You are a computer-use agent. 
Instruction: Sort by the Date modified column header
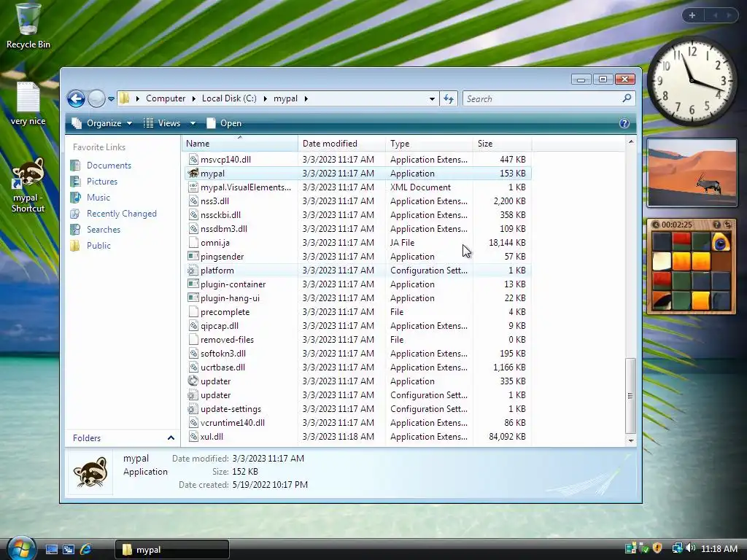coord(341,144)
